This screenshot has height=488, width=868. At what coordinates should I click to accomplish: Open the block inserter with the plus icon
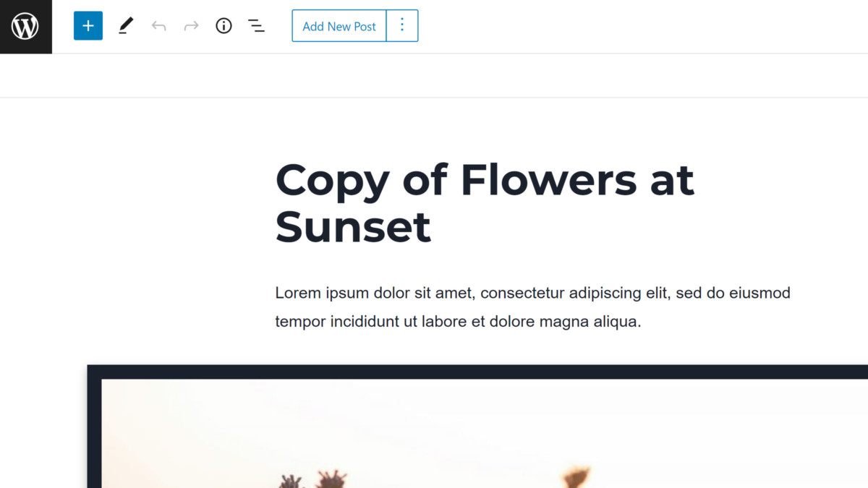88,25
